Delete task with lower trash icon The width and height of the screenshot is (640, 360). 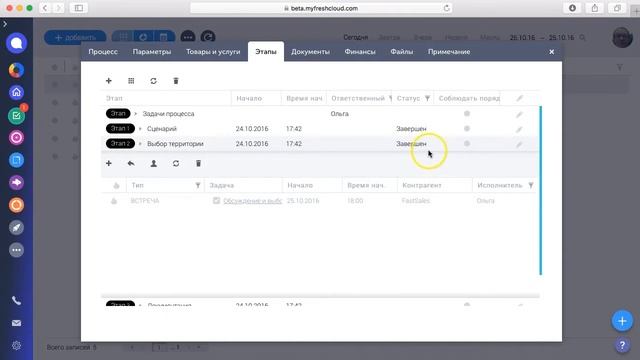(x=198, y=163)
